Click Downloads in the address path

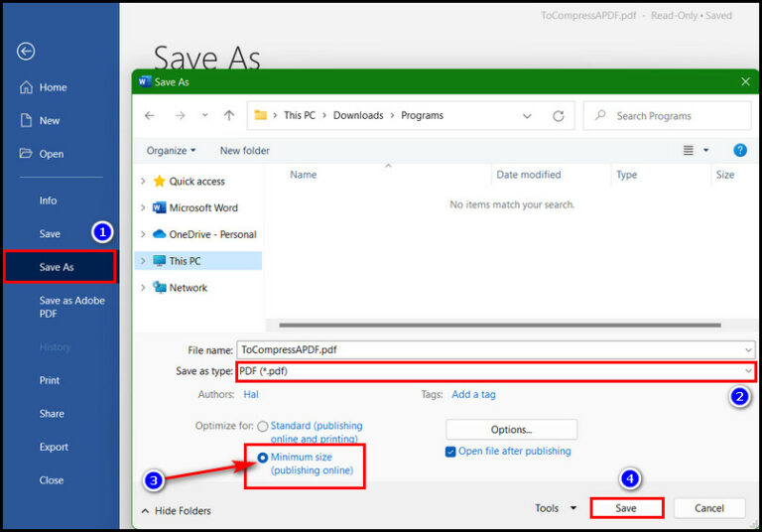point(358,115)
